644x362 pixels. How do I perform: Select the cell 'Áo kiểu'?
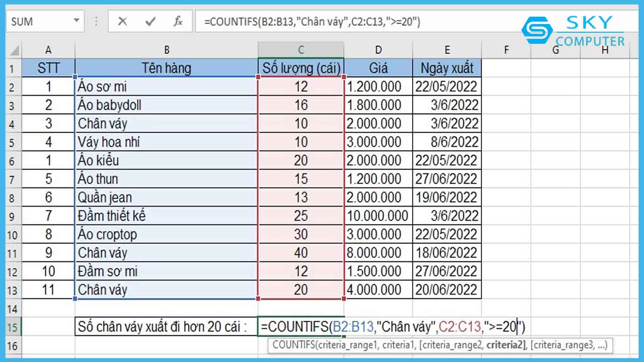(x=167, y=160)
